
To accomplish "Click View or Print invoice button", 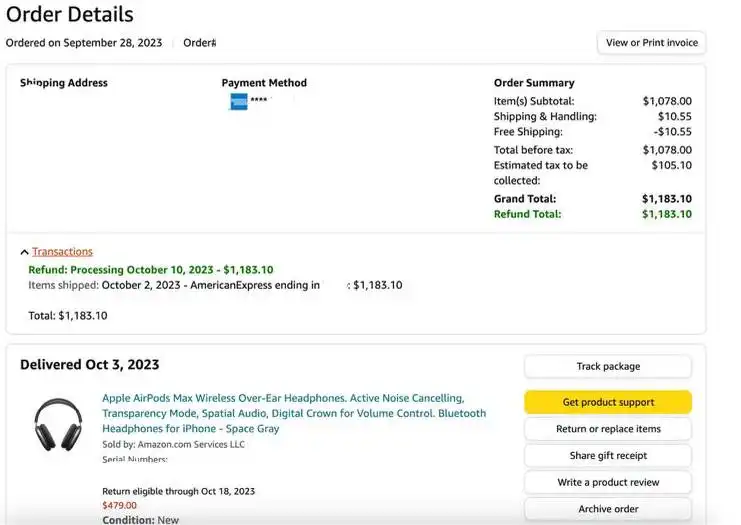I will click(651, 43).
